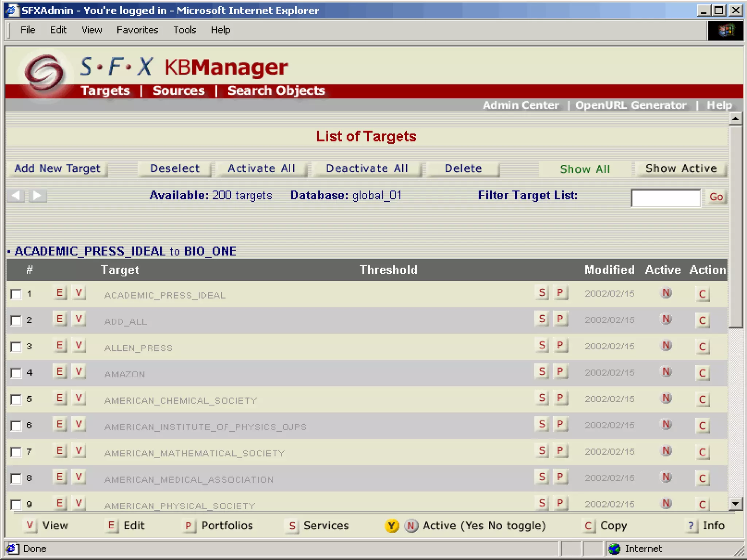The height and width of the screenshot is (560, 747).
Task: Open Portfolios (P) for AMERICAN_PHYSICAL_SOCIETY
Action: pyautogui.click(x=560, y=503)
